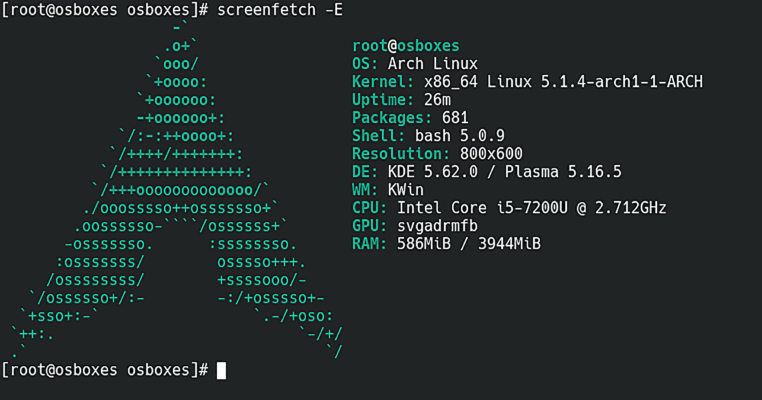Screen dimensions: 762x400
Task: Click the blinking terminal cursor block
Action: 221,370
